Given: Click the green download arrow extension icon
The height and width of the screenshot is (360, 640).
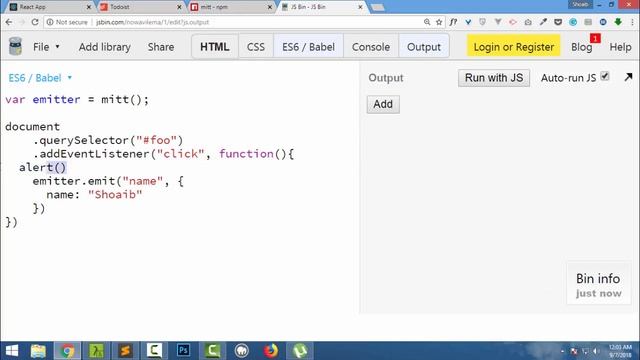Looking at the screenshot, I should (x=618, y=22).
